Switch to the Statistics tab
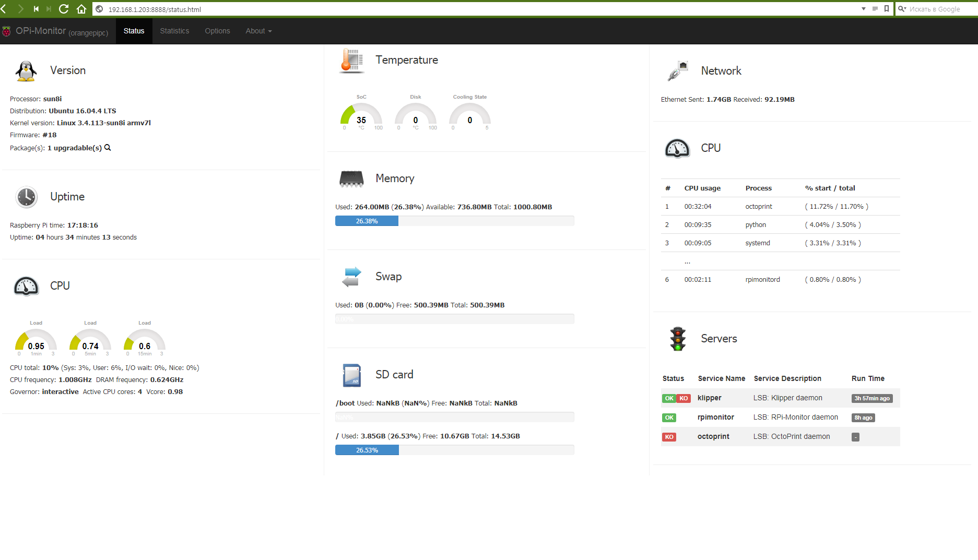Image resolution: width=978 pixels, height=560 pixels. click(x=174, y=31)
